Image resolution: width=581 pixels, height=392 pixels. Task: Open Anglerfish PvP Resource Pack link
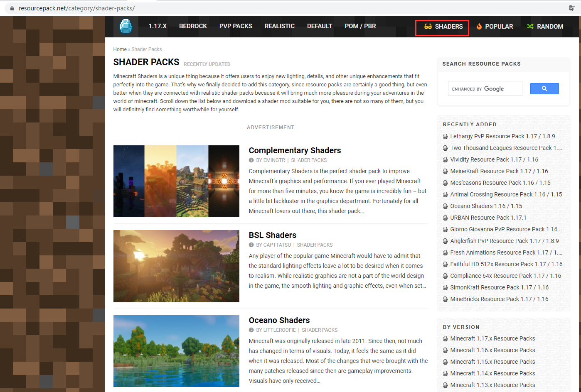click(504, 241)
